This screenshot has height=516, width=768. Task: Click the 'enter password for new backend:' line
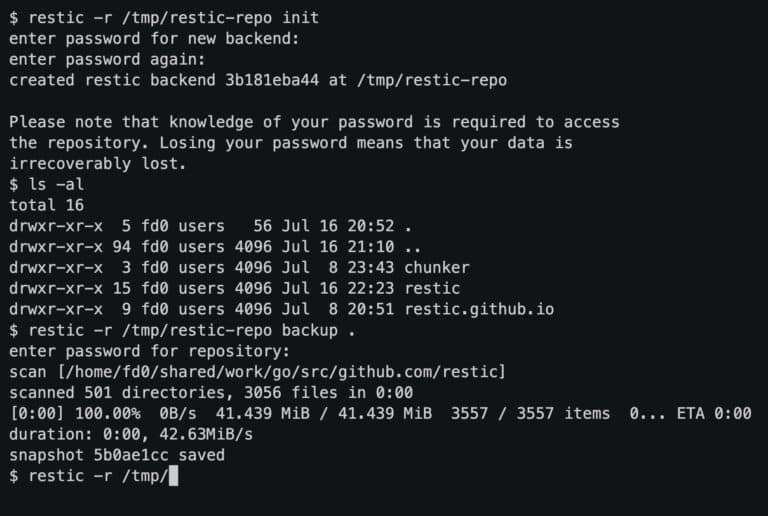154,39
